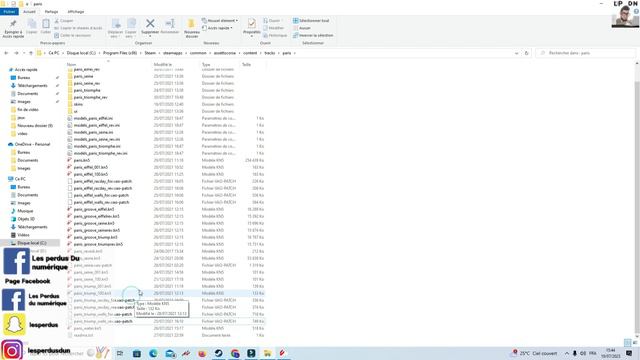The image size is (640, 360).
Task: Select Téléchargements under Accès rapide
Action: [32, 86]
